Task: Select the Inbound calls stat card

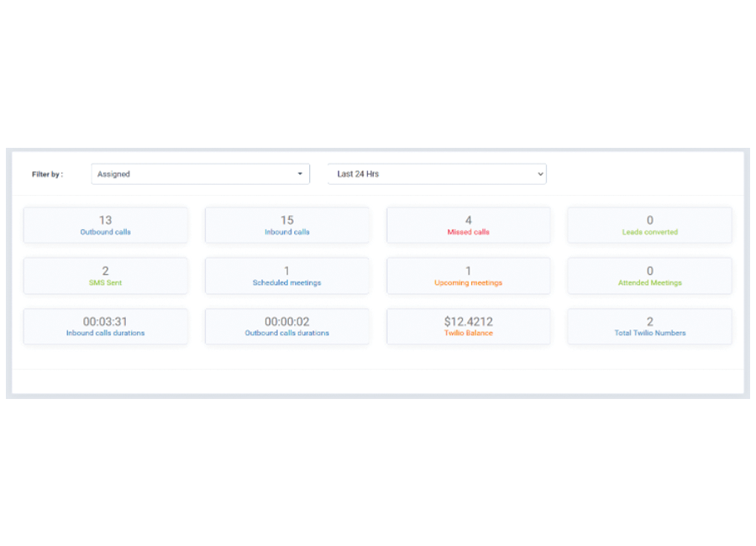Action: [286, 225]
